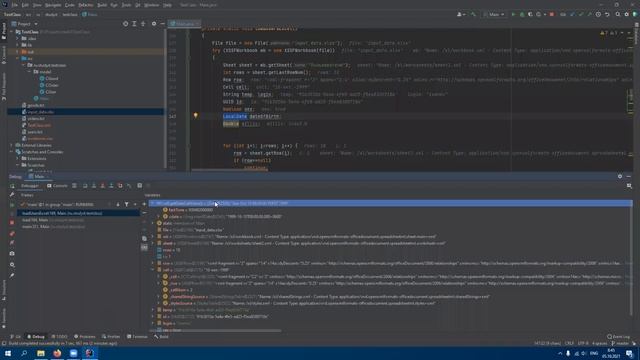Open the Refactor menu
Screen dimensions: 640x360
(x=85, y=5)
